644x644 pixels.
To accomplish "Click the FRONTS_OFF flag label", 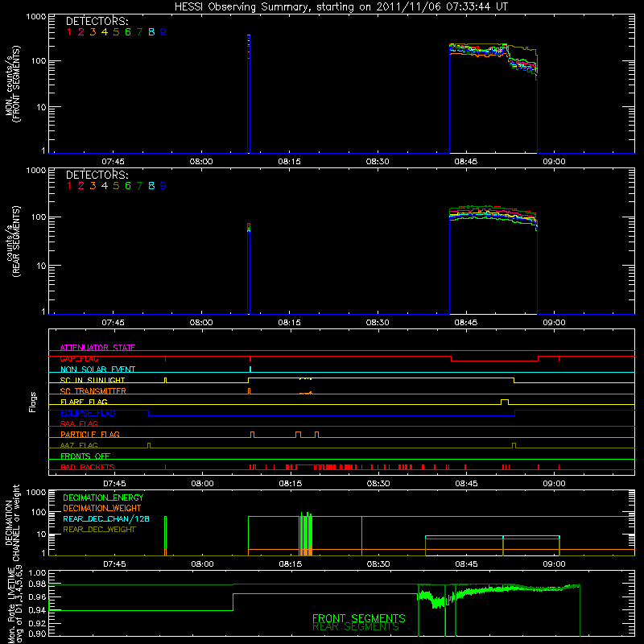I will (x=85, y=456).
